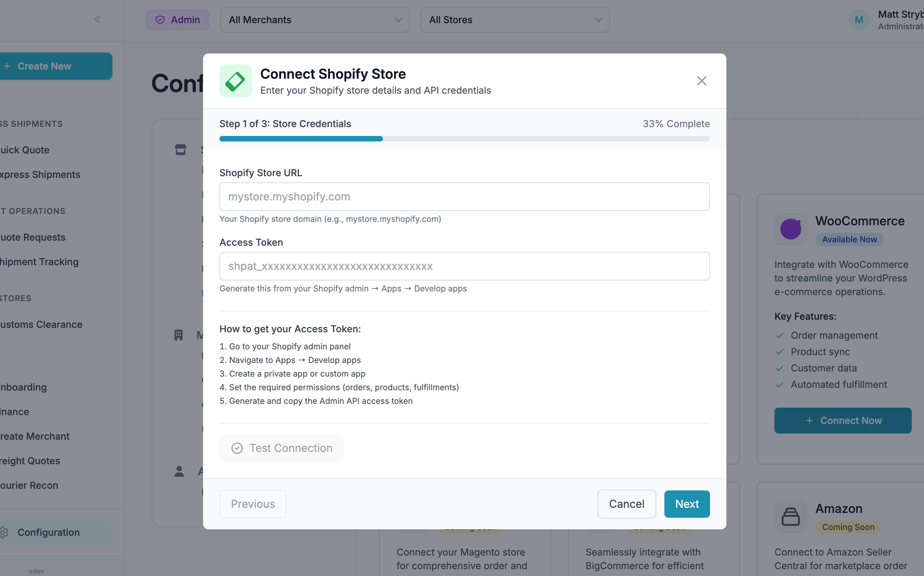This screenshot has height=576, width=924.
Task: Open the All Merchants dropdown
Action: click(314, 19)
